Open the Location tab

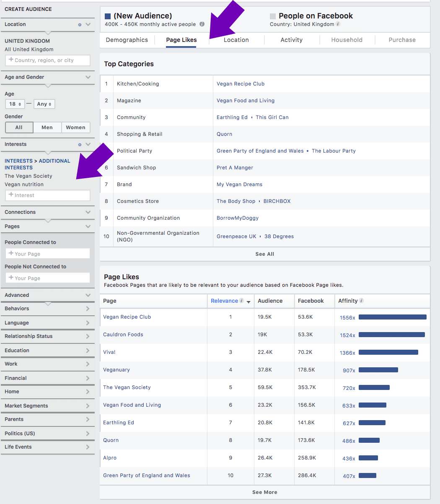click(236, 40)
